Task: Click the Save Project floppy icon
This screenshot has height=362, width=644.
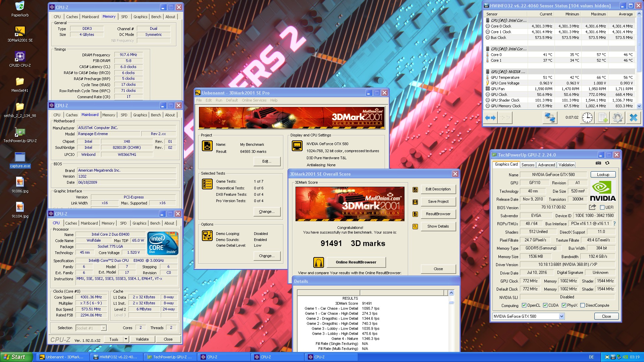Action: (415, 202)
